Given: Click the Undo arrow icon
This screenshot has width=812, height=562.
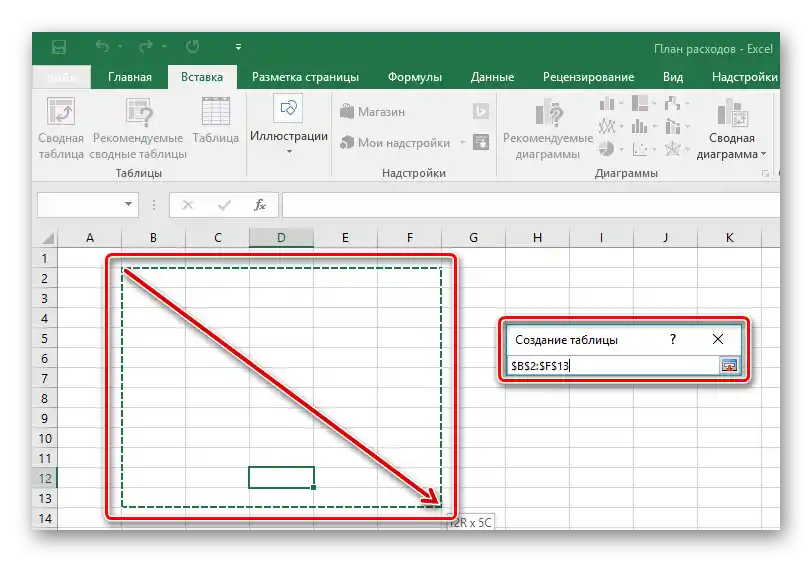Looking at the screenshot, I should pos(102,47).
